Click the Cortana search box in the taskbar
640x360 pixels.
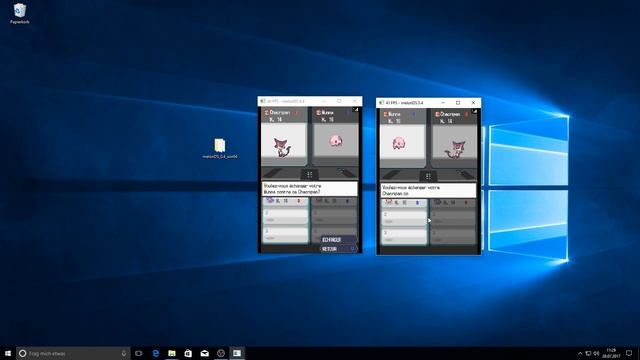[x=73, y=353]
